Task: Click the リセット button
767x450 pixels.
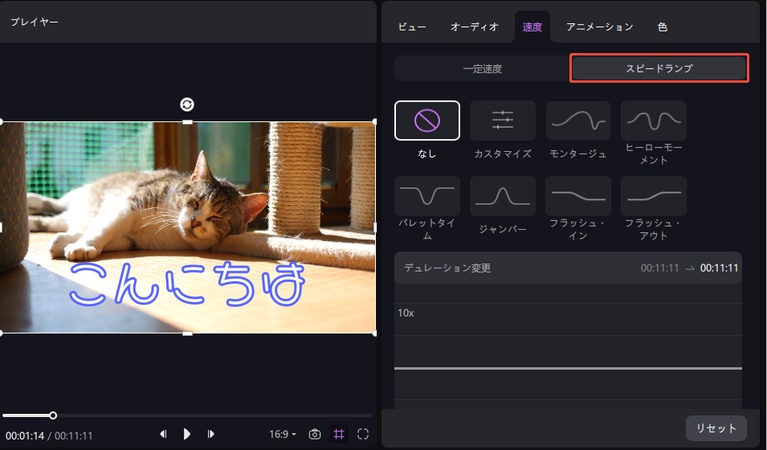Action: tap(716, 428)
